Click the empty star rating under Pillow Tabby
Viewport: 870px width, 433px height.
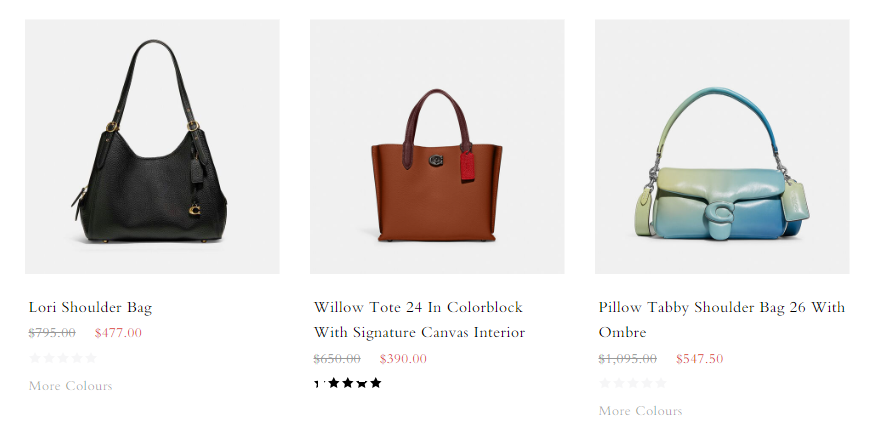[x=633, y=383]
